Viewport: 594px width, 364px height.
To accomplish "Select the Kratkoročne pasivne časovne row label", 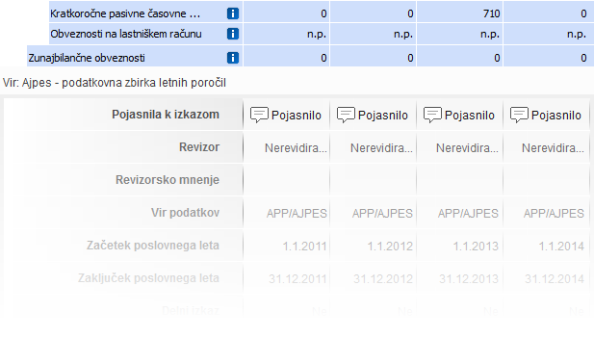I will (x=125, y=13).
